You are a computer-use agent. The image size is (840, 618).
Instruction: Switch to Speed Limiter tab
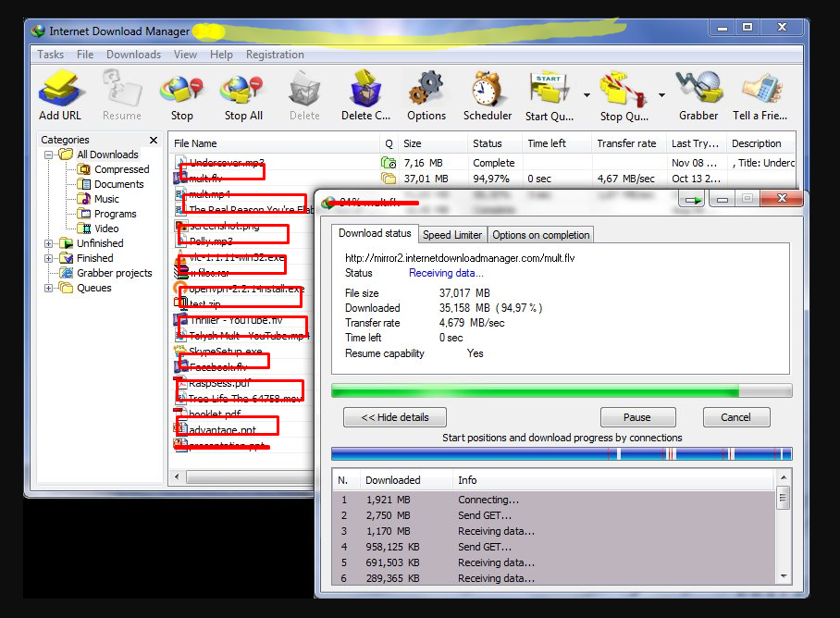click(x=452, y=235)
